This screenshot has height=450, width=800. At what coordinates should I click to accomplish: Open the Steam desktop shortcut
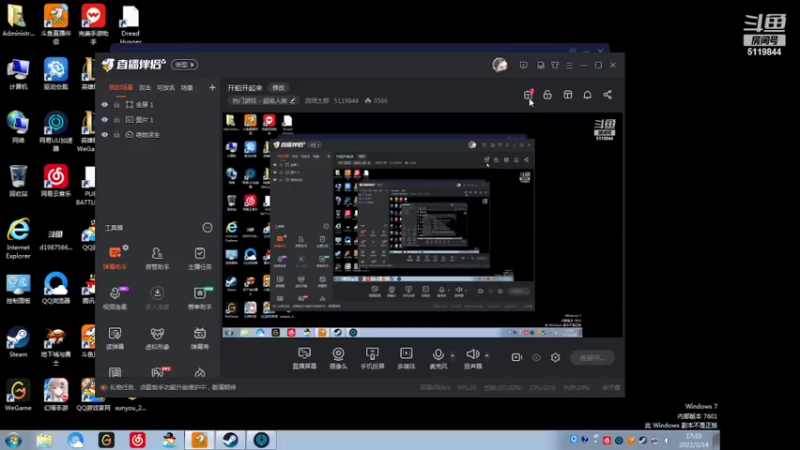[x=18, y=341]
